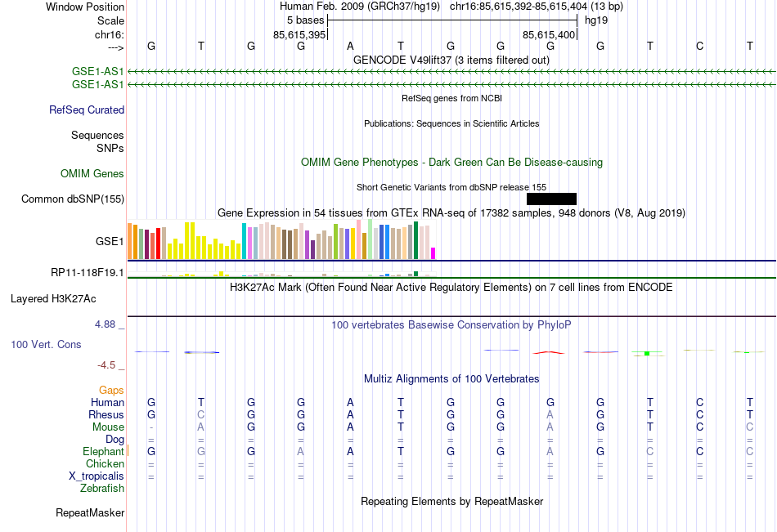Click the 85,615,400 ruler coordinate
777x532 pixels.
point(549,34)
